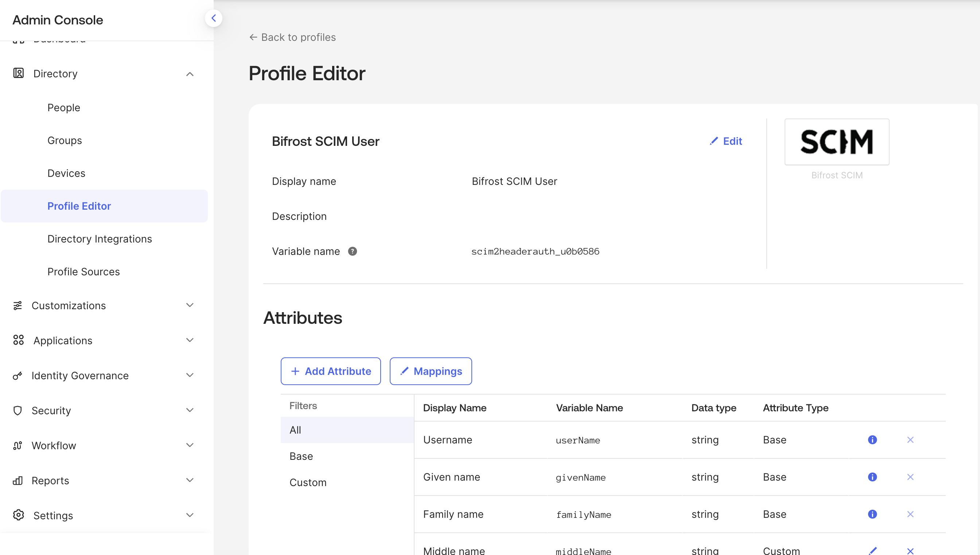Expand the Workflow section chevron
Viewport: 980px width, 555px height.
(x=190, y=445)
